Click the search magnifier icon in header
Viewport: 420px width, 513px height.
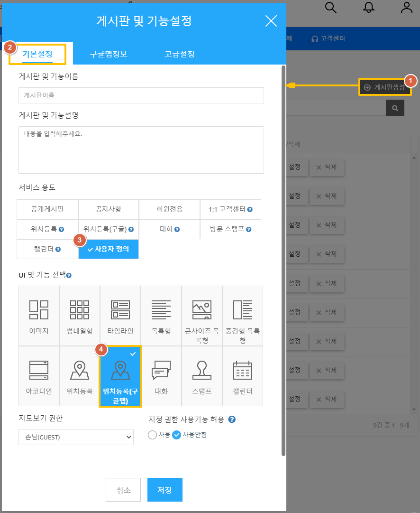tap(331, 8)
